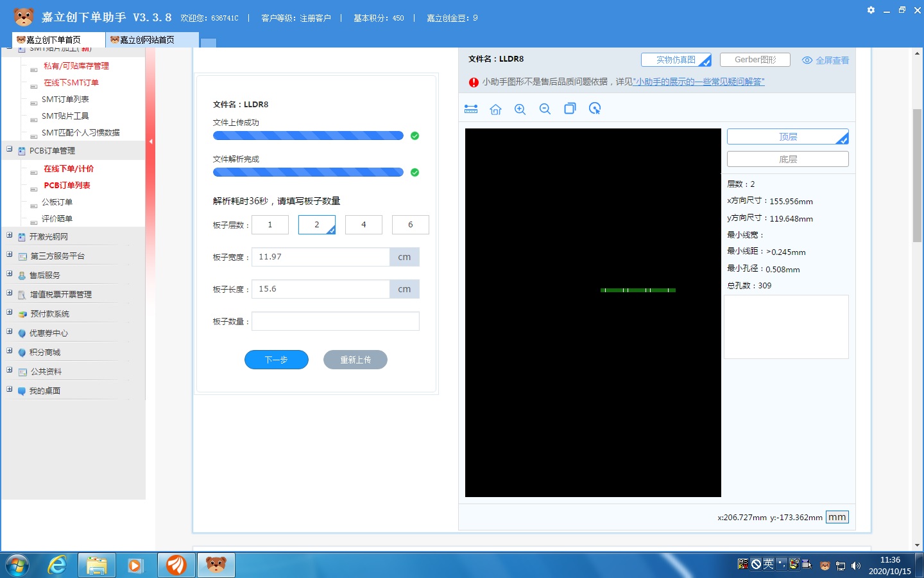Expand the 积分商城 tree node
The width and height of the screenshot is (924, 578).
click(10, 351)
